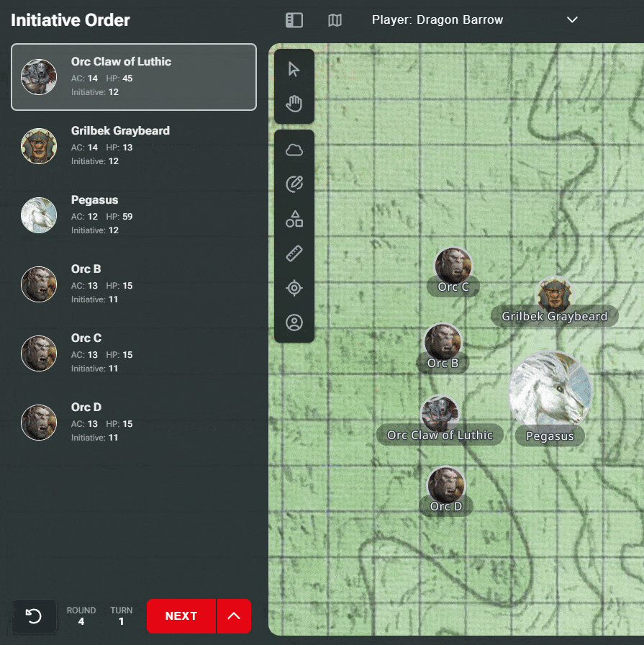Open the map icon in header
The height and width of the screenshot is (645, 644).
[335, 20]
